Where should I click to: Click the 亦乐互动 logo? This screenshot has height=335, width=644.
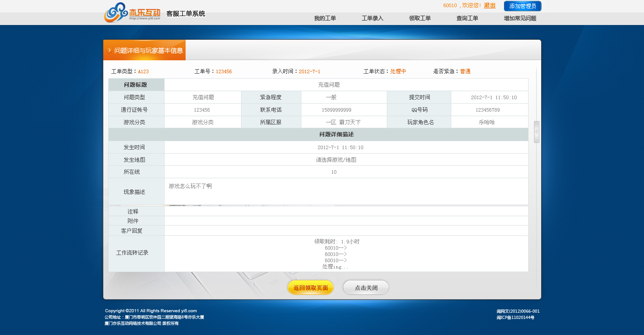[132, 13]
